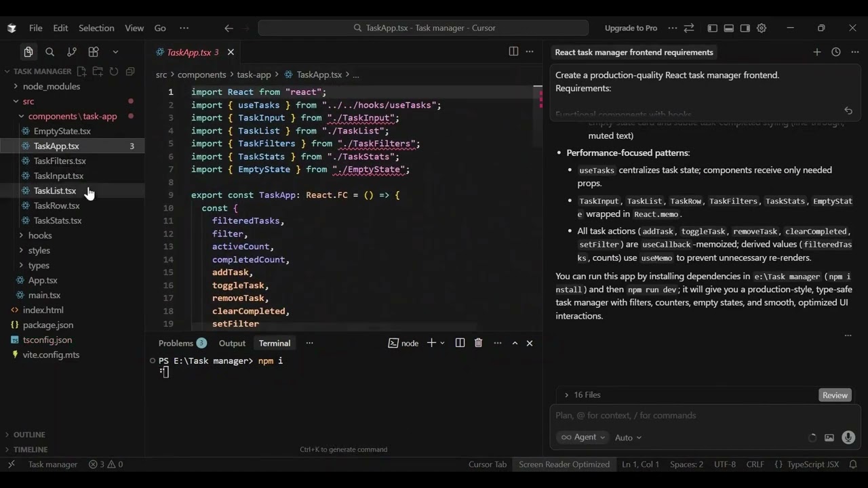Open the Edit menu

click(60, 28)
